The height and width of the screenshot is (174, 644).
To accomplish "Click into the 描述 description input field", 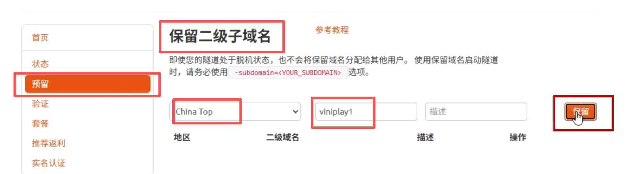I will coord(476,111).
